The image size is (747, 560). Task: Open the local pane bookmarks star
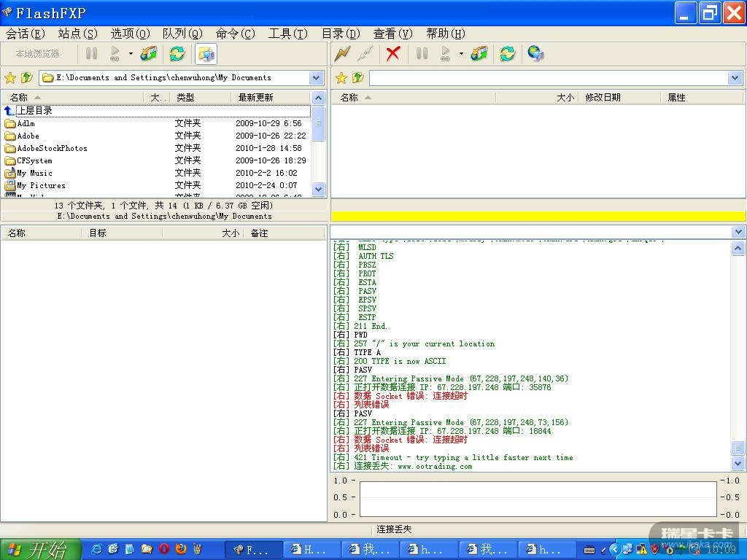(x=10, y=78)
